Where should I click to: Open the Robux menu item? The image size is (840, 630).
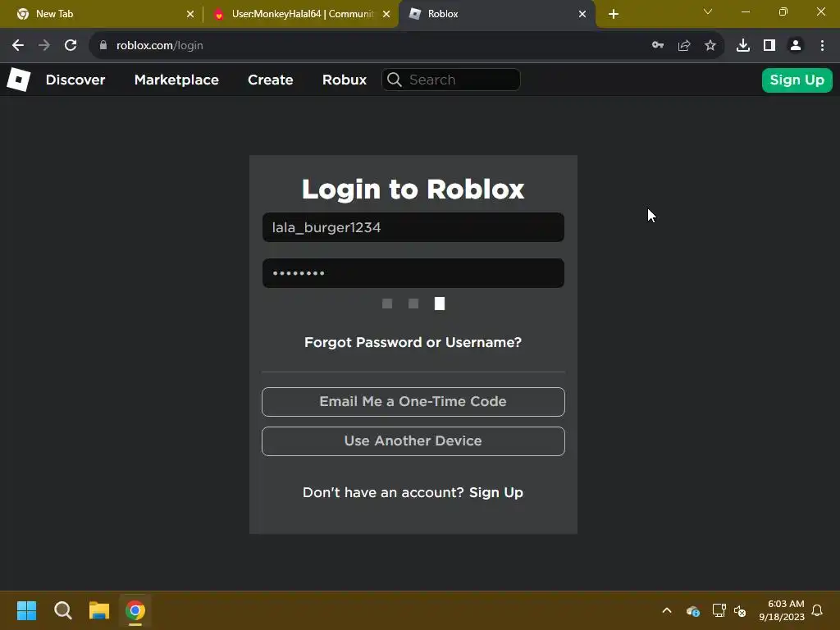[345, 80]
